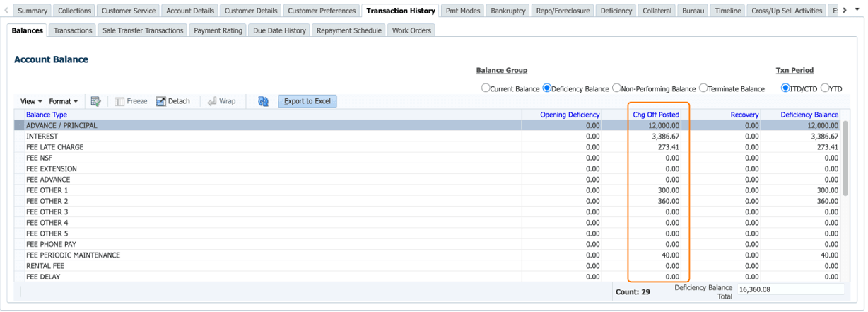Select the Deficiency Balance radio button

(x=546, y=88)
